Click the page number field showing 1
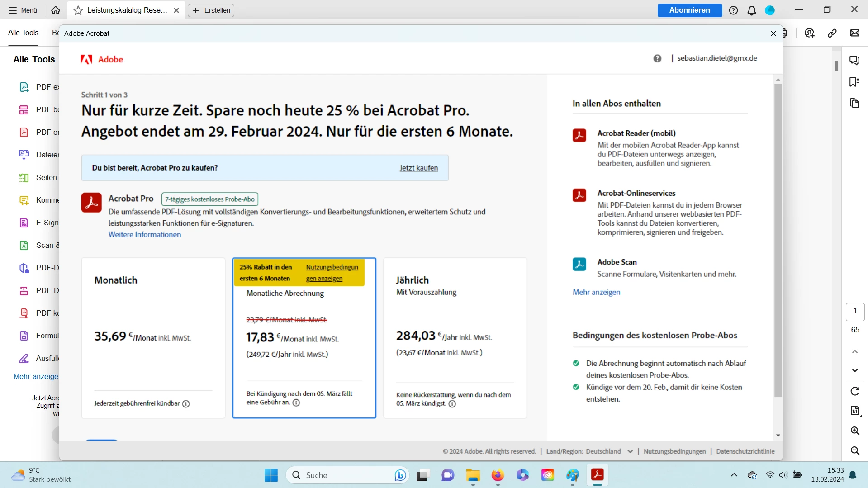The height and width of the screenshot is (488, 868). tap(855, 311)
